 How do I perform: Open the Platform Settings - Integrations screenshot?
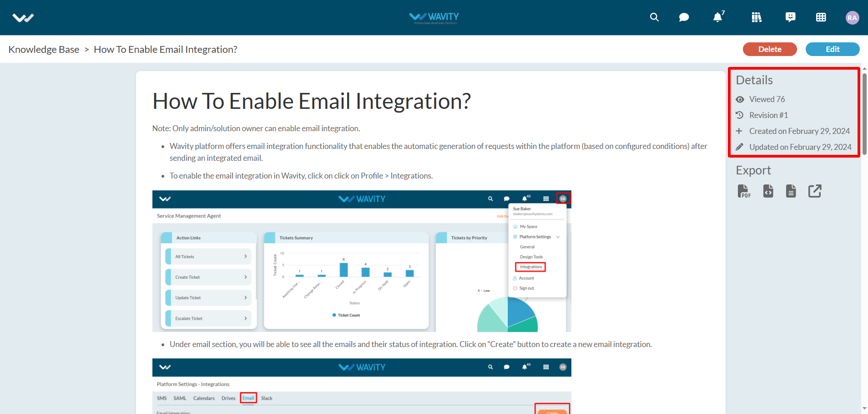[362, 386]
